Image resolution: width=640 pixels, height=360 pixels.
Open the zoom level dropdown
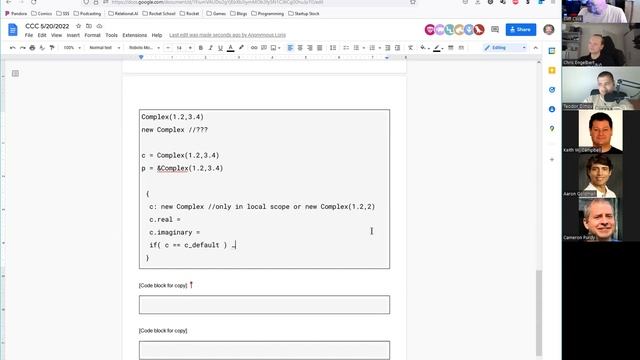(72, 48)
